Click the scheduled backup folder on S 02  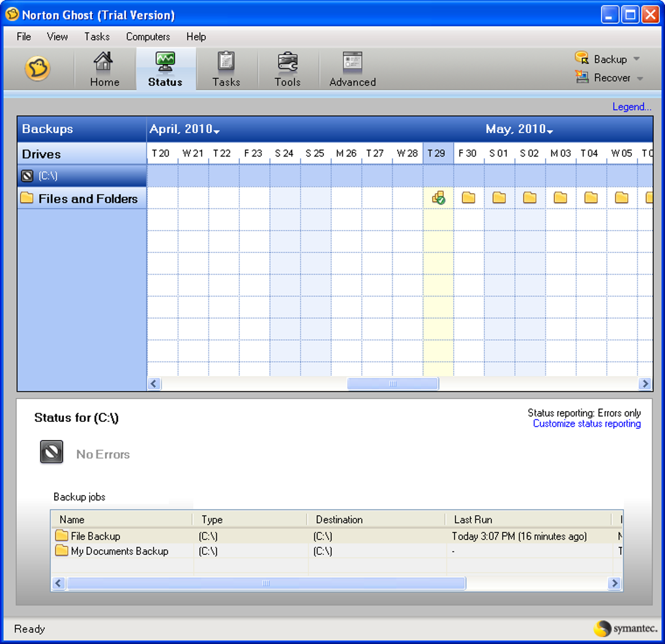pyautogui.click(x=529, y=198)
